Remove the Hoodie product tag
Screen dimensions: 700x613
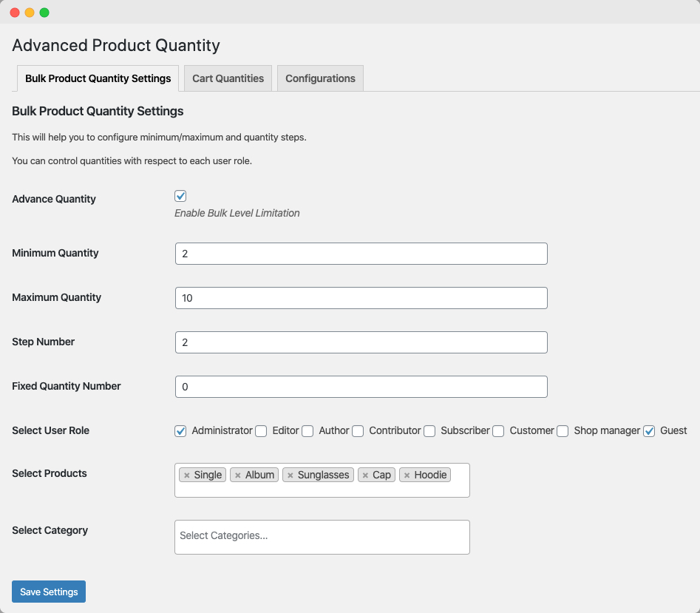[407, 475]
